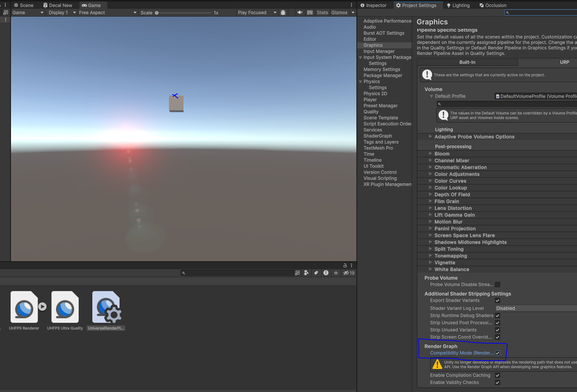
Task: Open the search-by-type filter in Project window
Action: pos(306,273)
